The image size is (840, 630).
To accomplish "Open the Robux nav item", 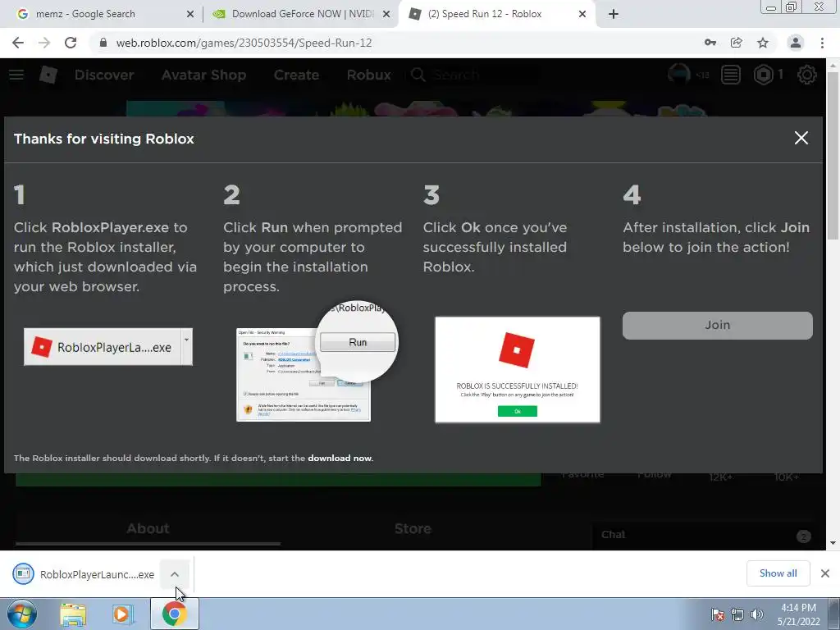I will [368, 75].
